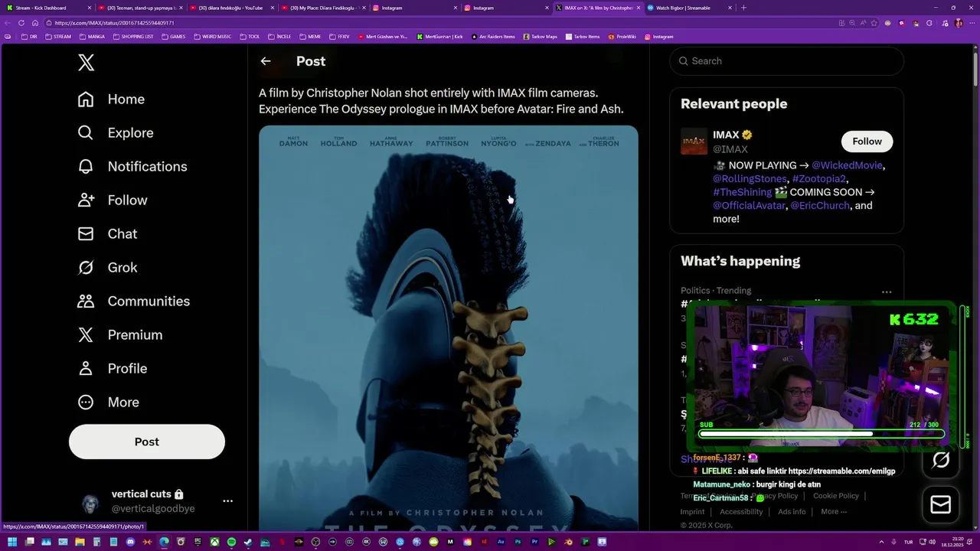Screen dimensions: 980x551
Task: Click the floating Grok button
Action: click(x=940, y=460)
